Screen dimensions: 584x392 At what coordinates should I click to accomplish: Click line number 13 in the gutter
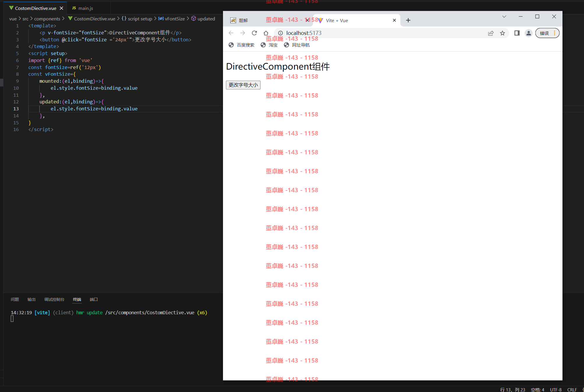coord(16,109)
